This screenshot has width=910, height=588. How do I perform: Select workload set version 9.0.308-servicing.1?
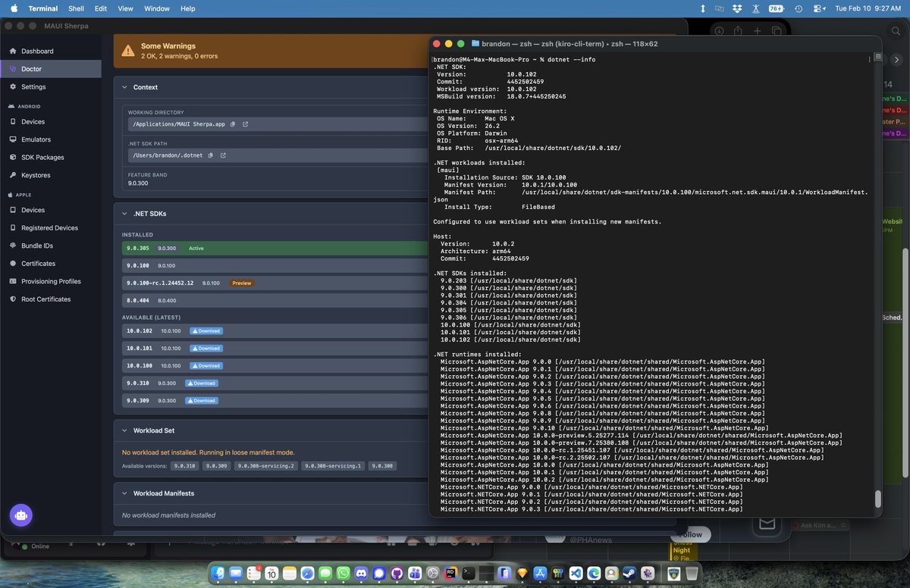(334, 466)
